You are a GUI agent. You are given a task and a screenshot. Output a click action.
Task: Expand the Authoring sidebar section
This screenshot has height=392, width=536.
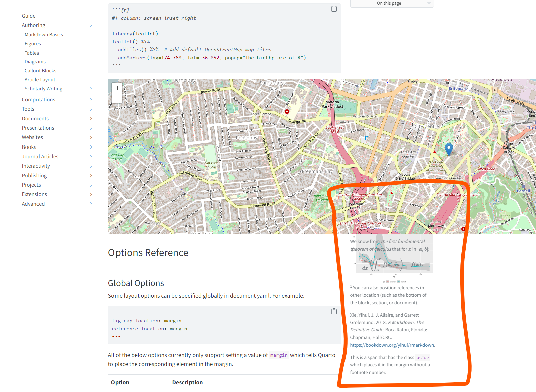91,25
